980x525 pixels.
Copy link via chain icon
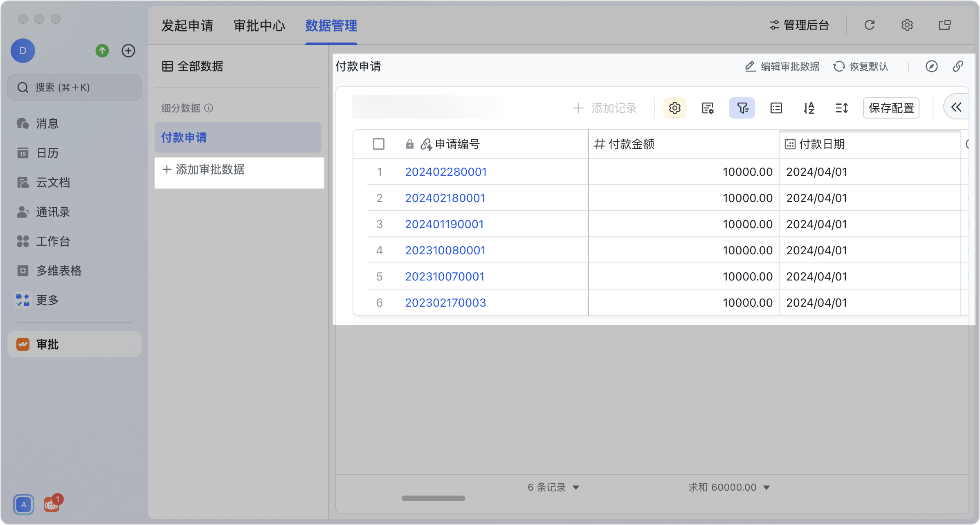958,66
